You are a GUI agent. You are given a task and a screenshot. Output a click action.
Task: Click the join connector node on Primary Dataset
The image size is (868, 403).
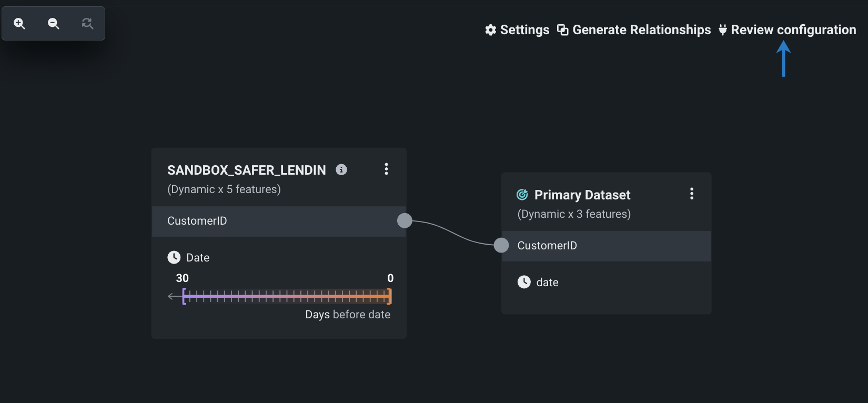pos(501,245)
